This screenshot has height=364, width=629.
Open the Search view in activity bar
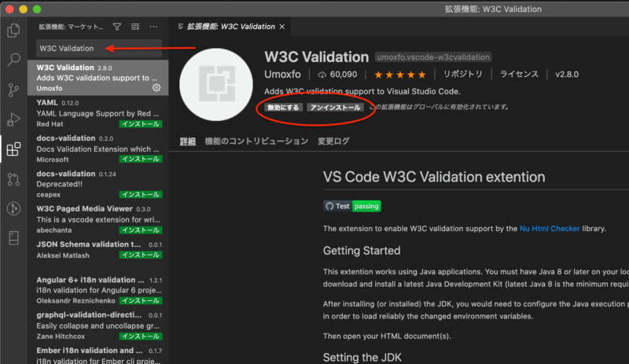[13, 60]
